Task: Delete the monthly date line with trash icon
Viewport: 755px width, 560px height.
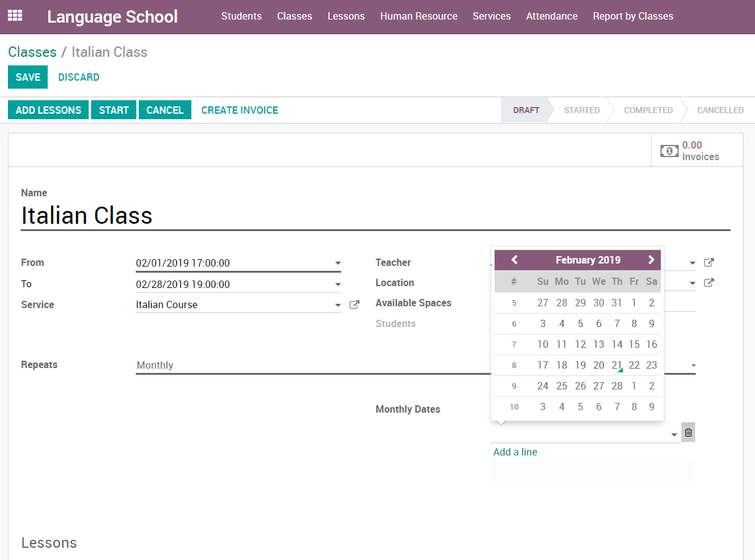Action: (688, 432)
